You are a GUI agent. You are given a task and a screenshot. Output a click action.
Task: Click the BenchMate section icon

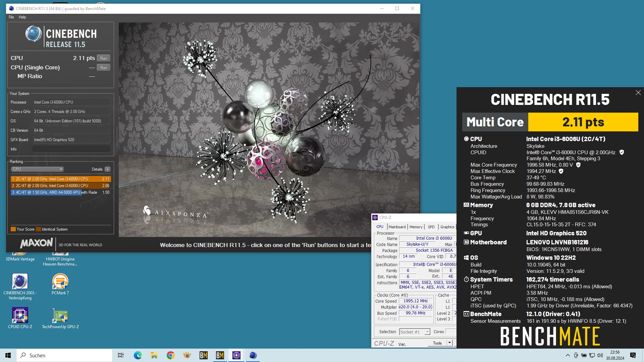pos(466,314)
